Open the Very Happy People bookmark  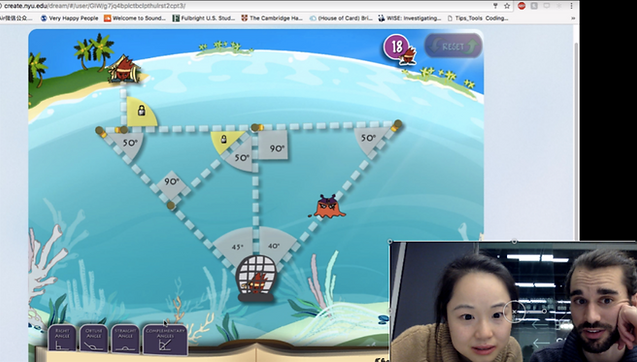69,18
